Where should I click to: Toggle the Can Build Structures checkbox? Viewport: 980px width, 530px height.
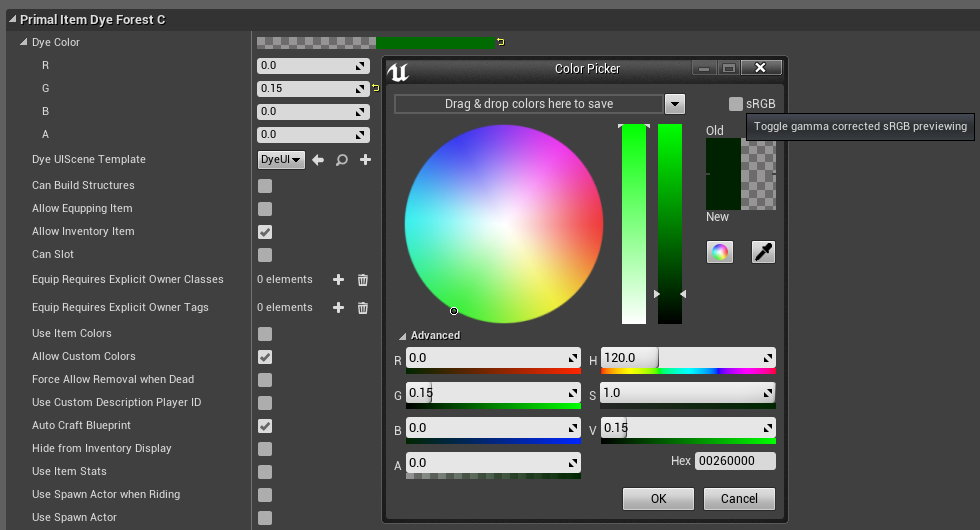tap(265, 186)
